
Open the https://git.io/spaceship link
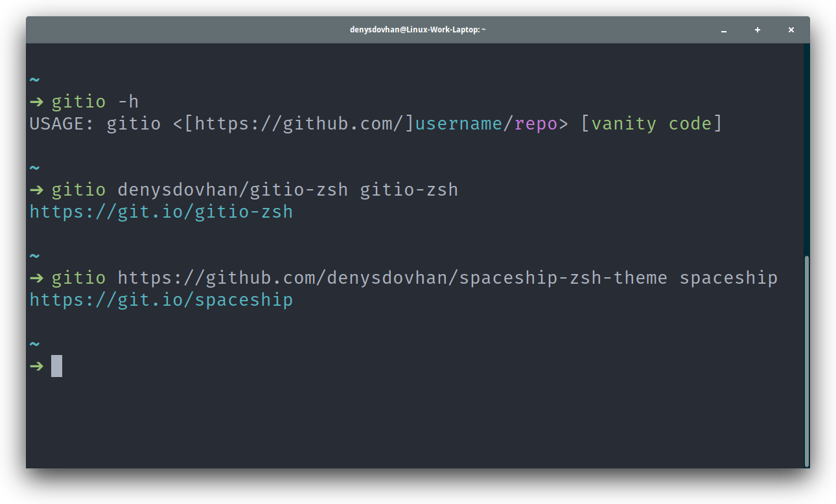161,300
